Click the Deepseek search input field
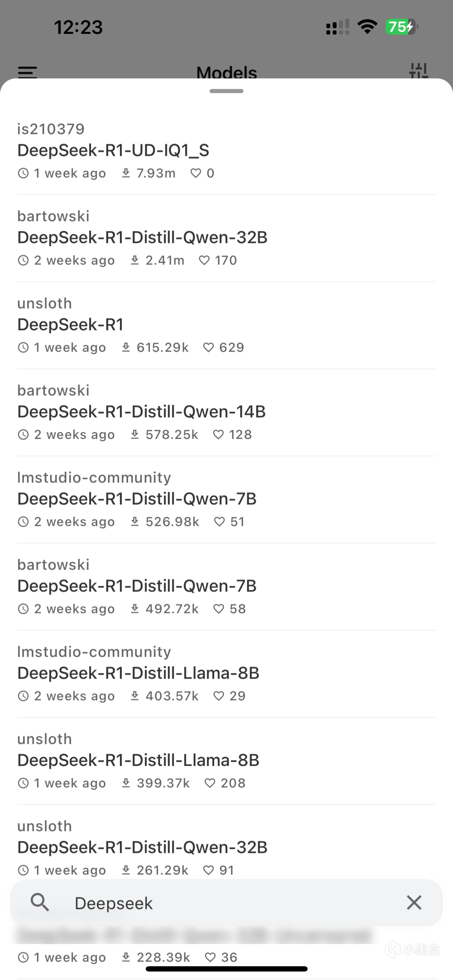The image size is (453, 980). point(228,903)
